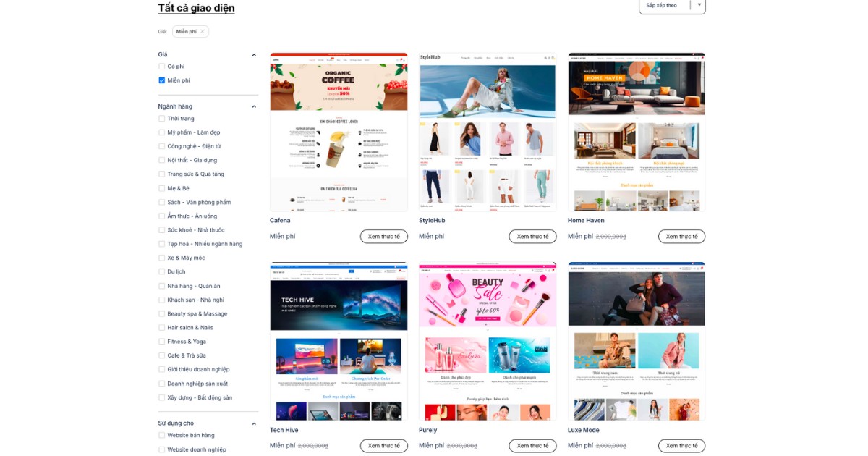868x456 pixels.
Task: Click "Xem thực tế" for Cafena theme
Action: (x=384, y=236)
